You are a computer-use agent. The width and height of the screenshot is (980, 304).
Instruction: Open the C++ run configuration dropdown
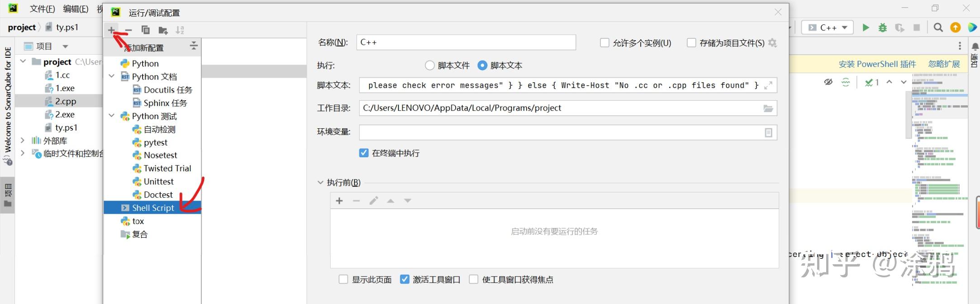click(828, 28)
